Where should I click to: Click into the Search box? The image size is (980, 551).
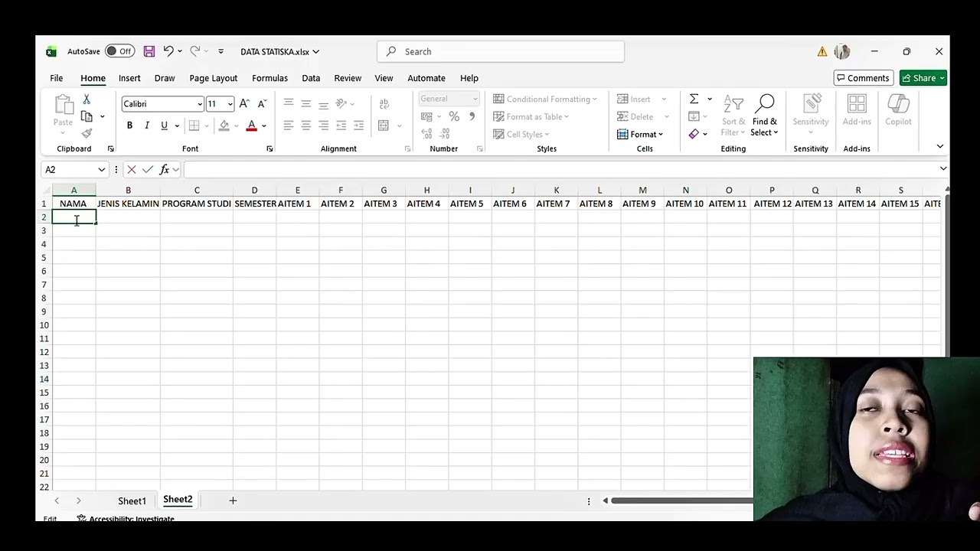501,51
